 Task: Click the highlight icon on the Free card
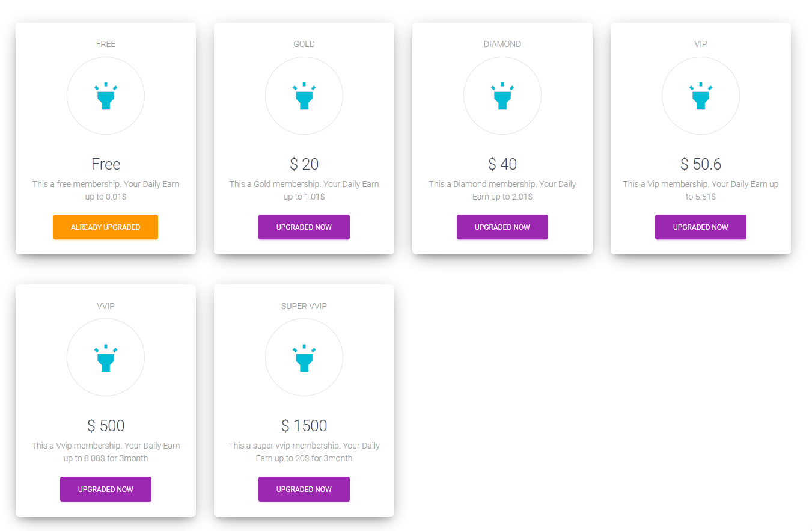click(x=106, y=96)
